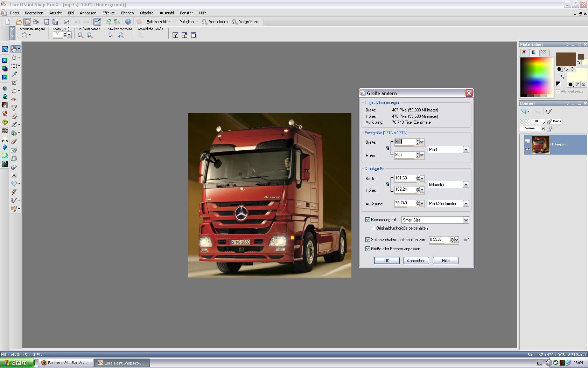Enable Originaldruckgröße beibehalten
This screenshot has width=588, height=368.
[x=373, y=228]
